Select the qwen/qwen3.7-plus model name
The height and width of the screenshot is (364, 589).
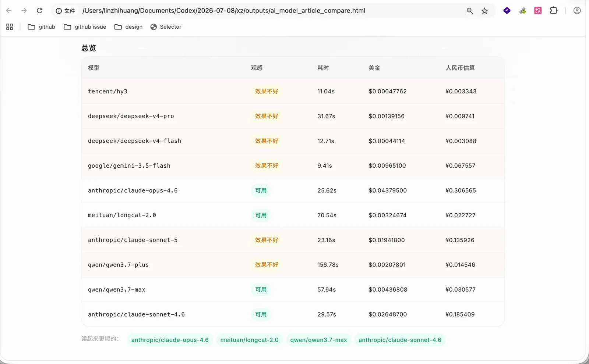coord(119,265)
